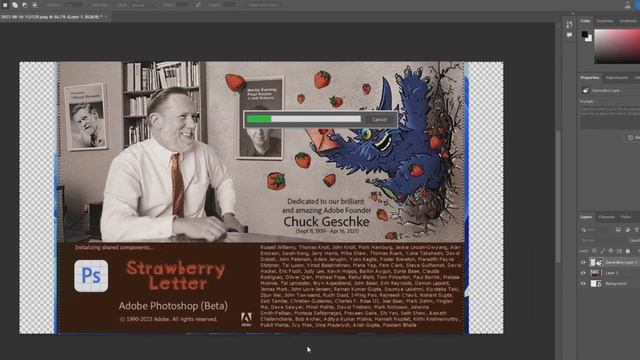Select the Intersect with selection mode icon
The height and width of the screenshot is (360, 640).
point(35,5)
